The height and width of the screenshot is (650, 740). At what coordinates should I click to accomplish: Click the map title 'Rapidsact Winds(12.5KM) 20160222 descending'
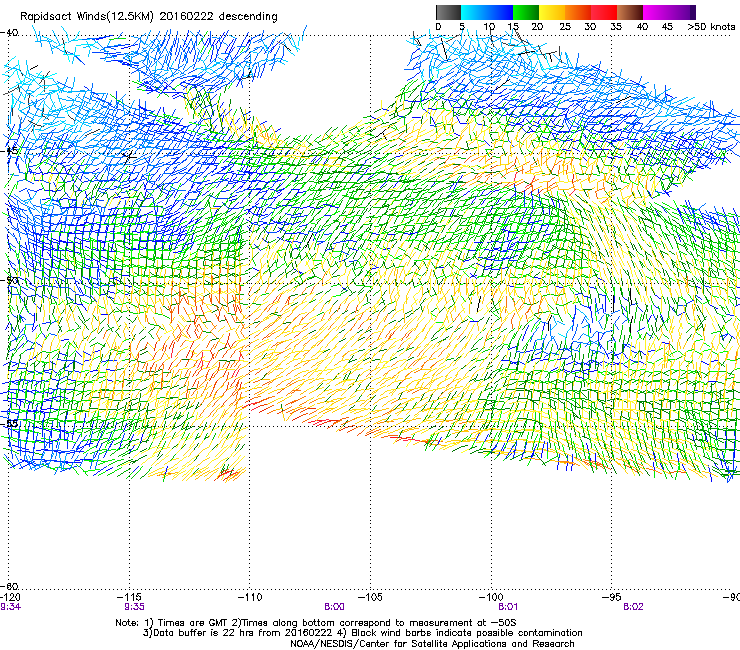(149, 17)
